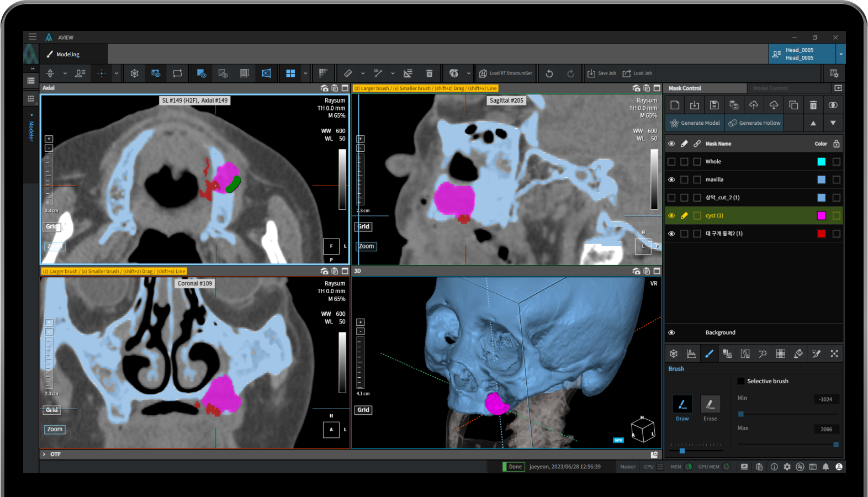Duplicate mask with the copy icon
868x497 pixels.
coord(793,105)
